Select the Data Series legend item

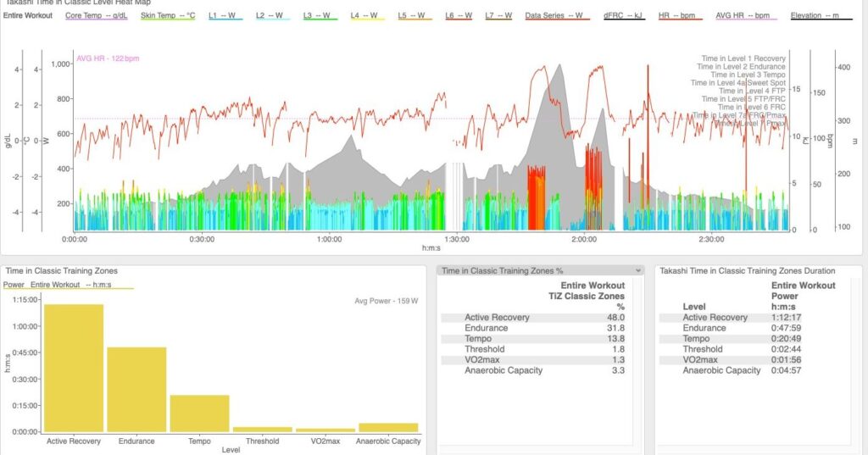point(558,15)
